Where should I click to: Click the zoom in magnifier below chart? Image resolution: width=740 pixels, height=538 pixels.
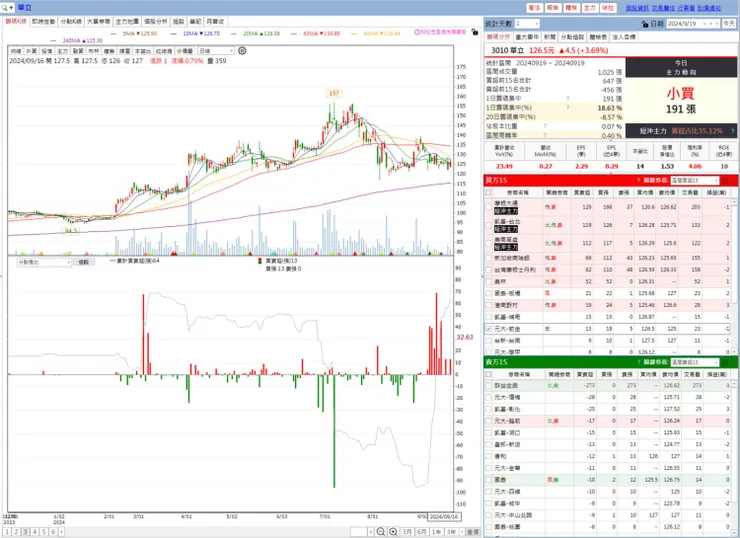pos(393,531)
